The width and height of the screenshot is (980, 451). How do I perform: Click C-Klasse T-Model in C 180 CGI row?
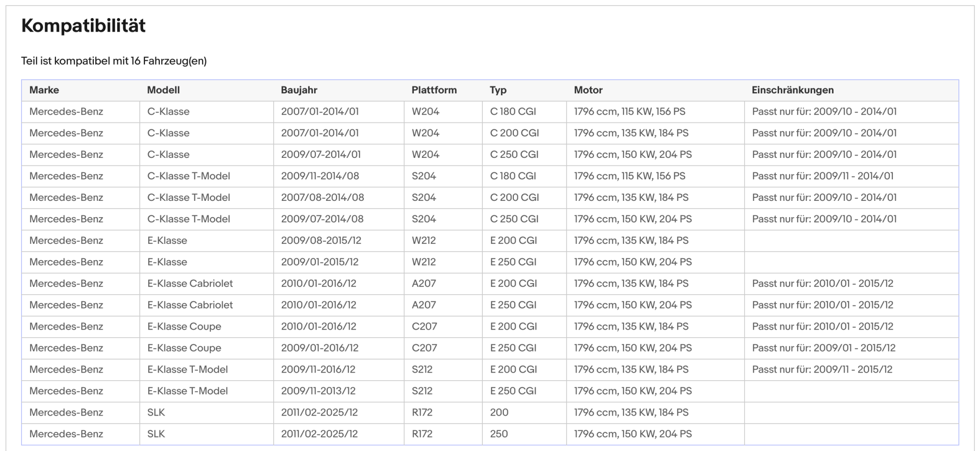coord(189,176)
